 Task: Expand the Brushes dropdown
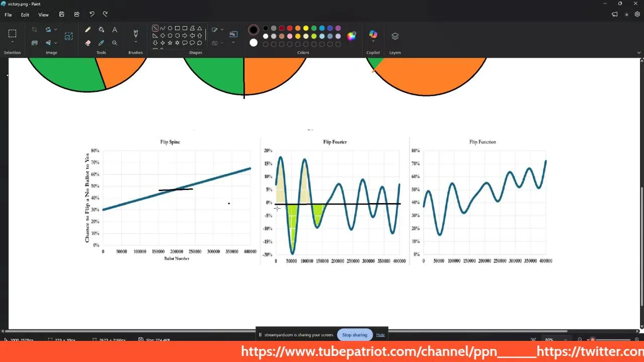pos(135,42)
